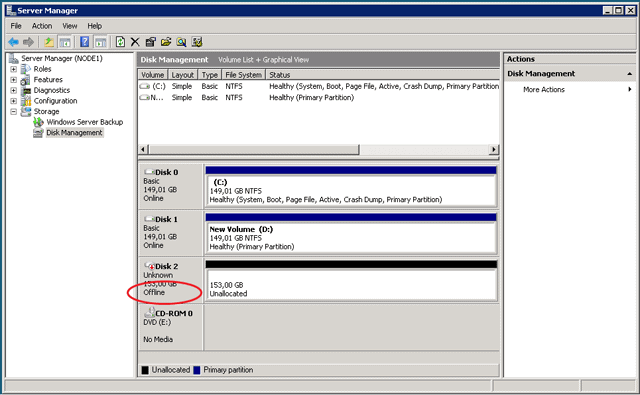Select the Windows Server Backup tree item
Screen dimensions: 640x395
coord(84,122)
